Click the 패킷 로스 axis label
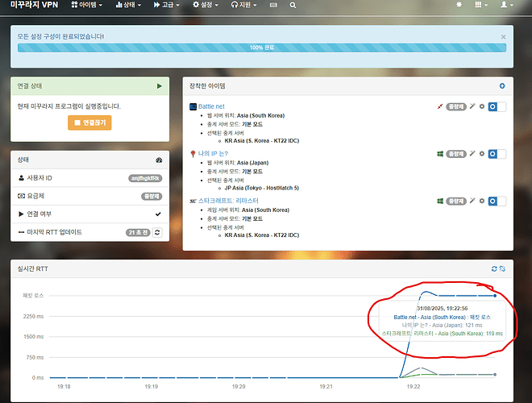 coord(33,296)
